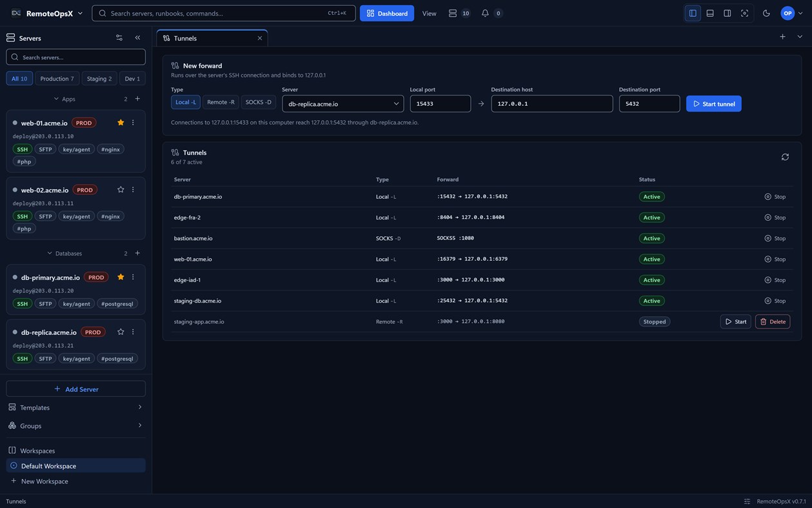Open the notifications bell icon
Image resolution: width=812 pixels, height=508 pixels.
(x=485, y=13)
